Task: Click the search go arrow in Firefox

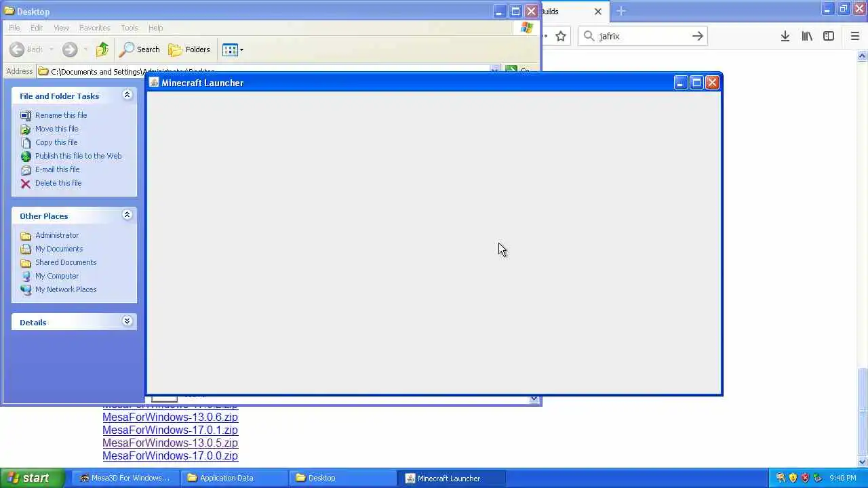Action: tap(698, 36)
